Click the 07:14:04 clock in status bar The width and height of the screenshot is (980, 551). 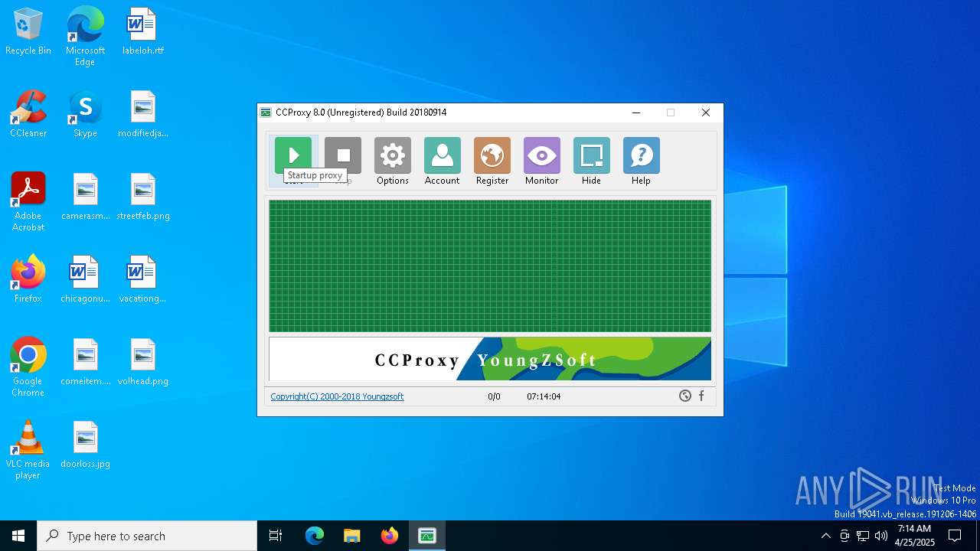click(544, 396)
